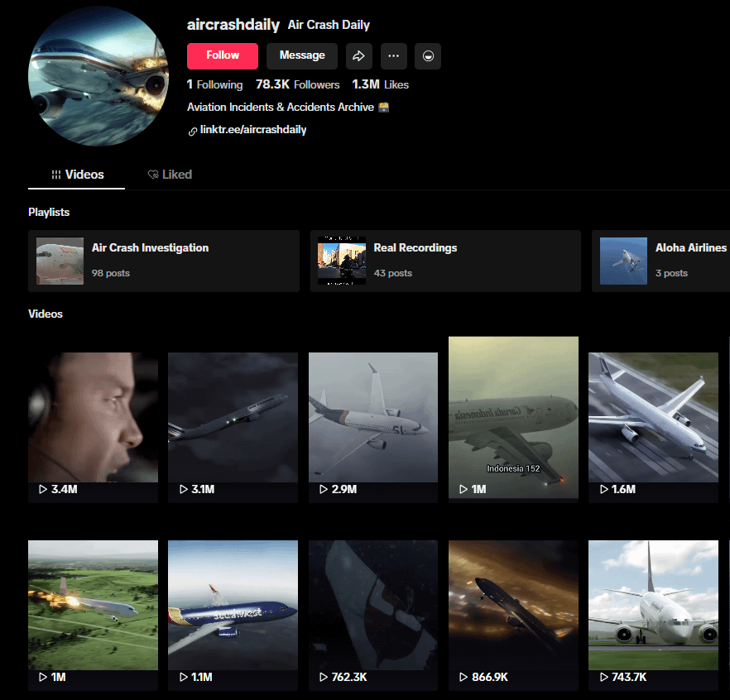Click the Air Crash Investigation playlist thumbnail
The height and width of the screenshot is (700, 730).
(x=60, y=261)
